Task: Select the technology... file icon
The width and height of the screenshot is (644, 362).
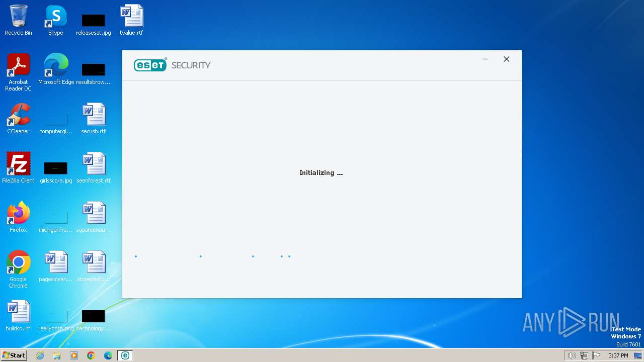Action: [x=94, y=320]
